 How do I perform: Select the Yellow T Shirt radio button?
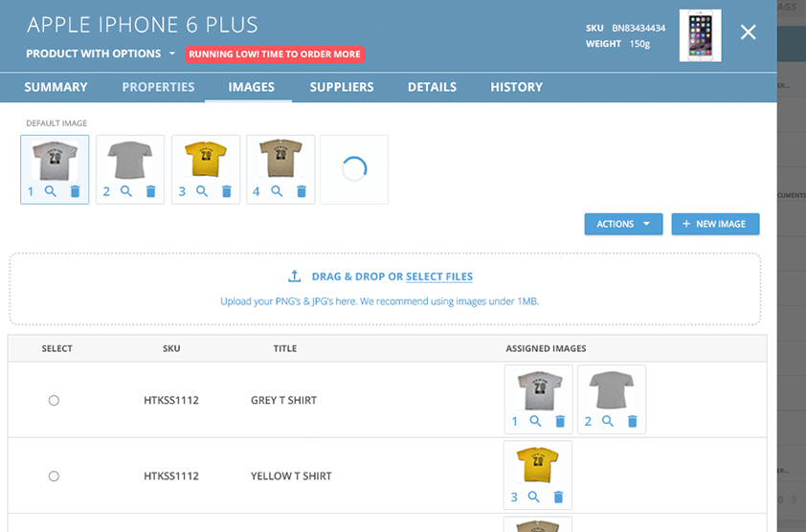click(x=54, y=476)
